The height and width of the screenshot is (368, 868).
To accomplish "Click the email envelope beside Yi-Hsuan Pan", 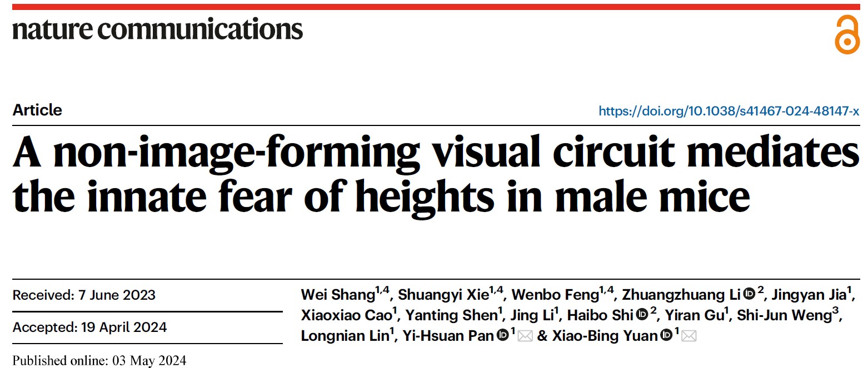I will (525, 336).
